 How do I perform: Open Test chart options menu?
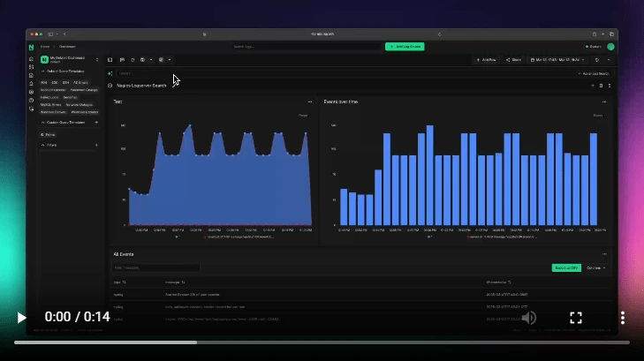309,102
